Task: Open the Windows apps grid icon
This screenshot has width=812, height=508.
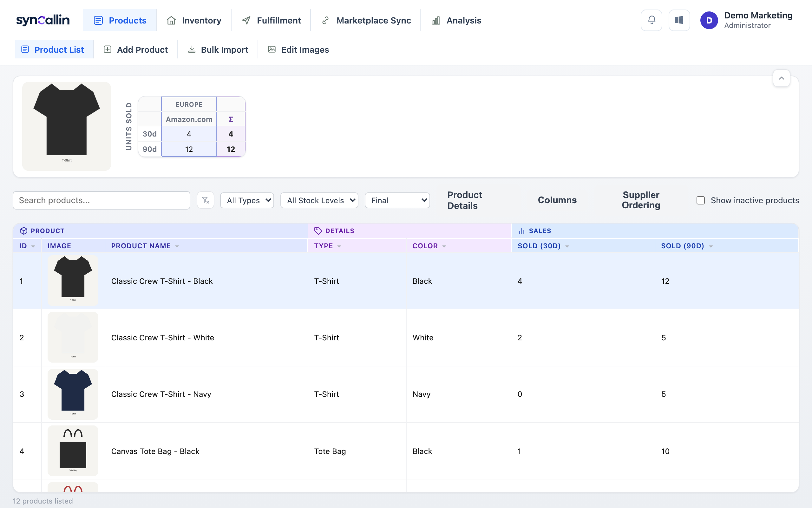Action: (679, 20)
